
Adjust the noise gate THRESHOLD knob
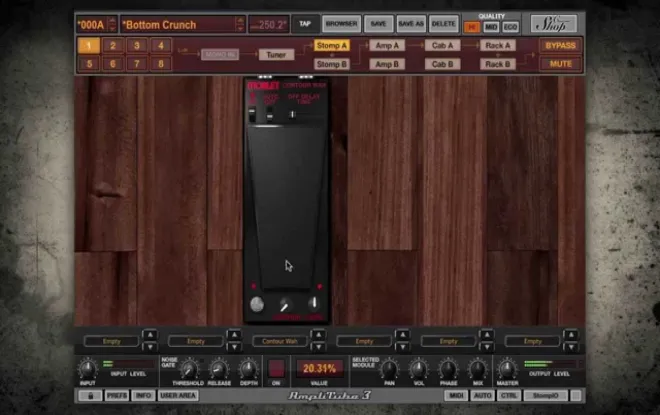pyautogui.click(x=188, y=370)
